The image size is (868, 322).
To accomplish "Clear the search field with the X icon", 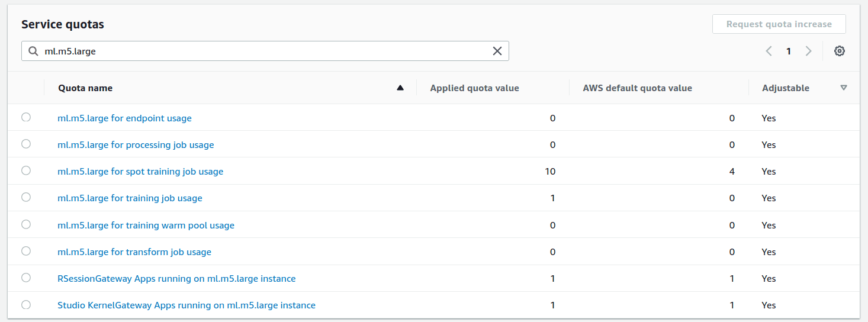I will 497,51.
